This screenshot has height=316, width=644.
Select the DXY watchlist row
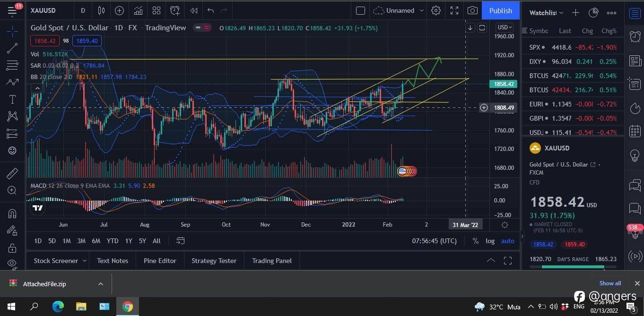[573, 61]
